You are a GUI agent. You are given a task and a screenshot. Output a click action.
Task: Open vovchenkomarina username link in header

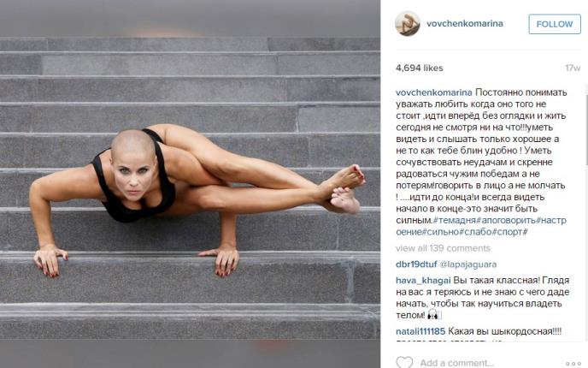[465, 24]
